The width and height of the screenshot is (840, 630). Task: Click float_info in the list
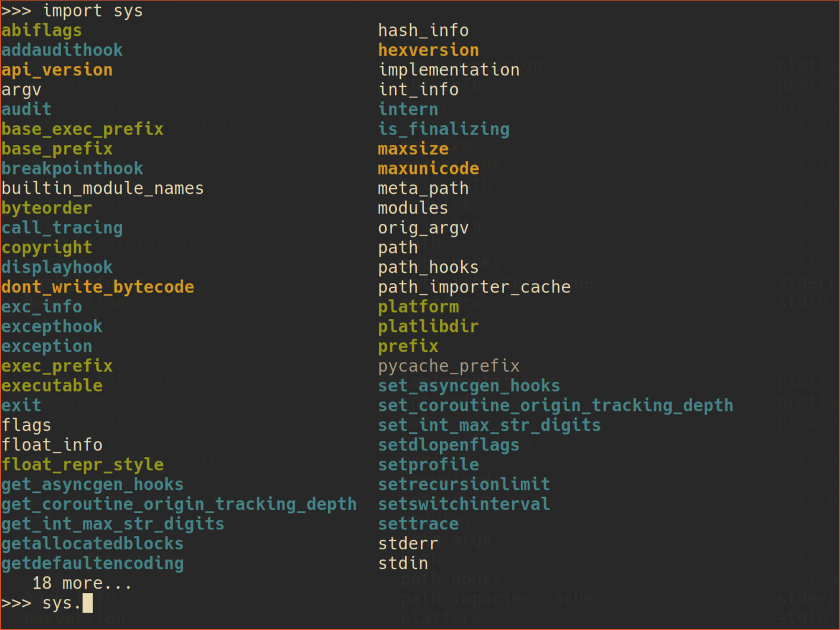[x=51, y=445]
